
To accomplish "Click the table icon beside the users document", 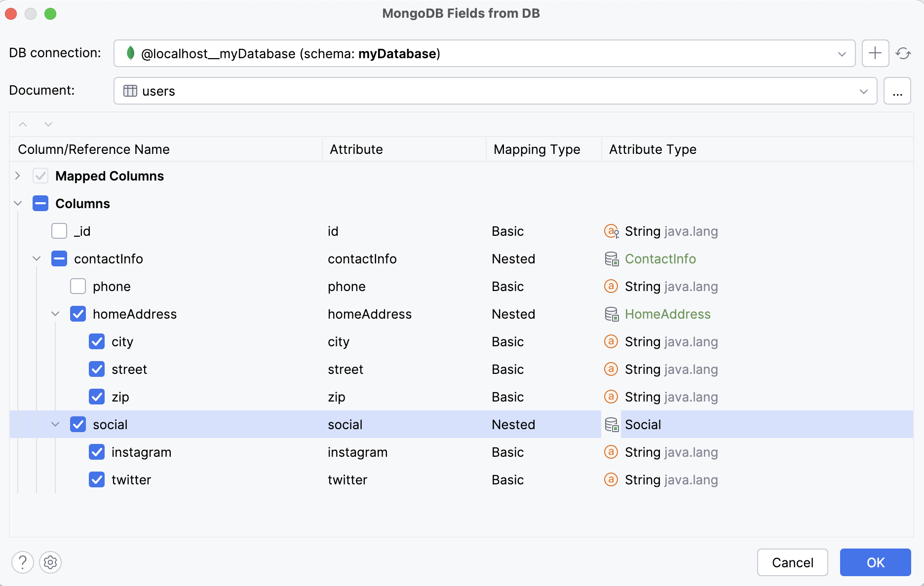I will point(130,91).
